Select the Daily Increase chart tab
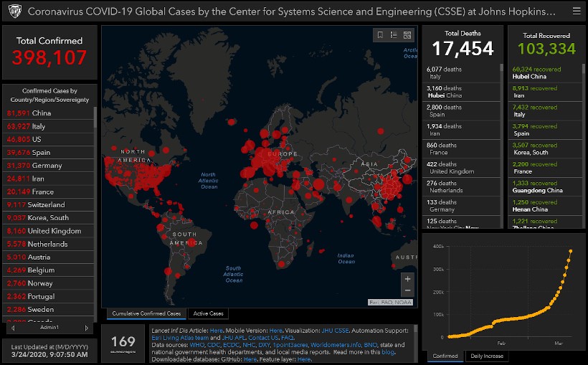This screenshot has height=365, width=588. tap(487, 356)
